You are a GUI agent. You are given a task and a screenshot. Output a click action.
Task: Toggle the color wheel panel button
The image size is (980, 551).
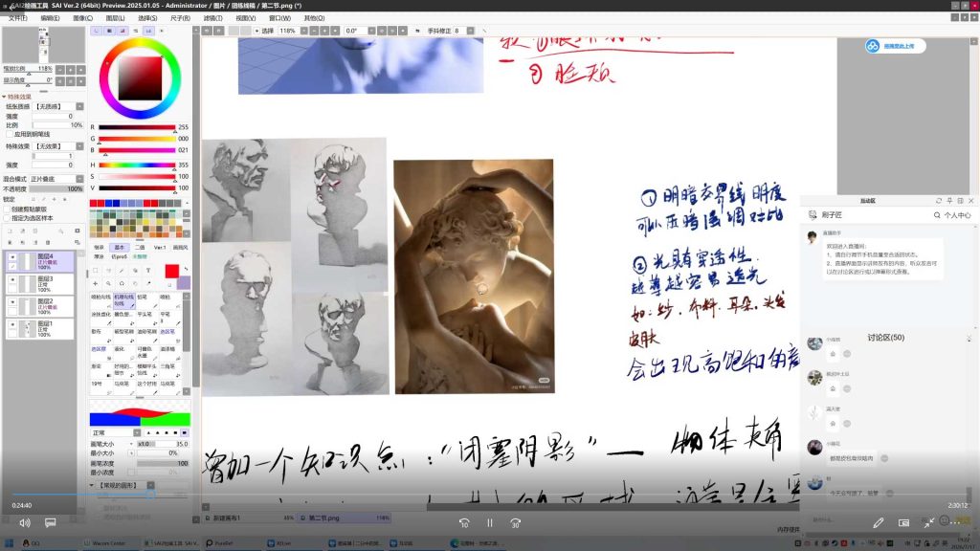click(96, 30)
